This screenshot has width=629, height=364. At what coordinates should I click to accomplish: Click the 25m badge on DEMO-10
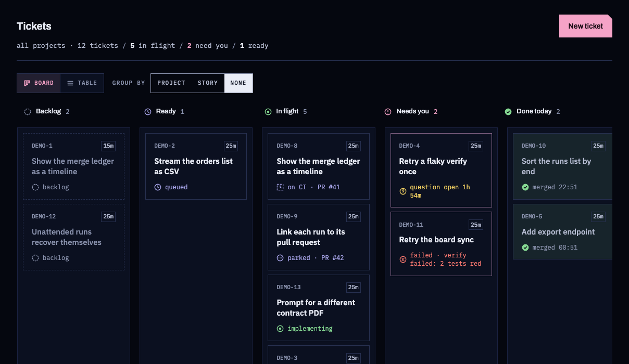tap(598, 146)
